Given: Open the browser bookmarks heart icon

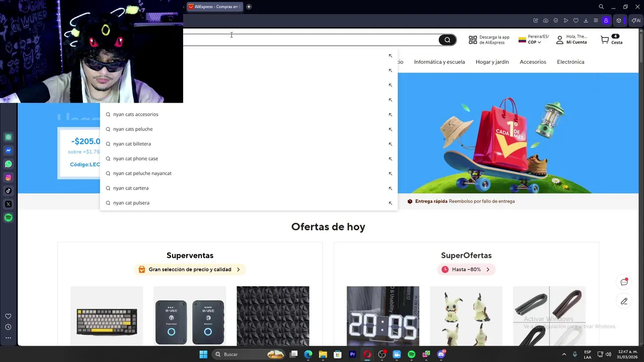Looking at the screenshot, I should pos(576,21).
